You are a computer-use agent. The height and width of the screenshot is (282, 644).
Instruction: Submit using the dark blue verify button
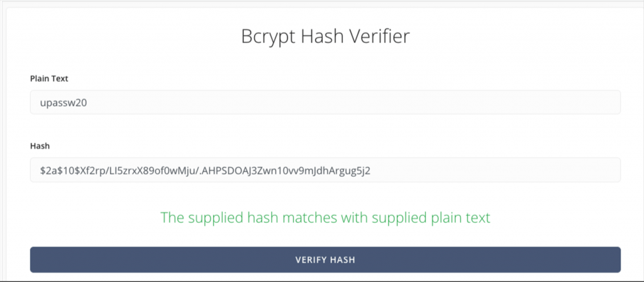coord(325,260)
